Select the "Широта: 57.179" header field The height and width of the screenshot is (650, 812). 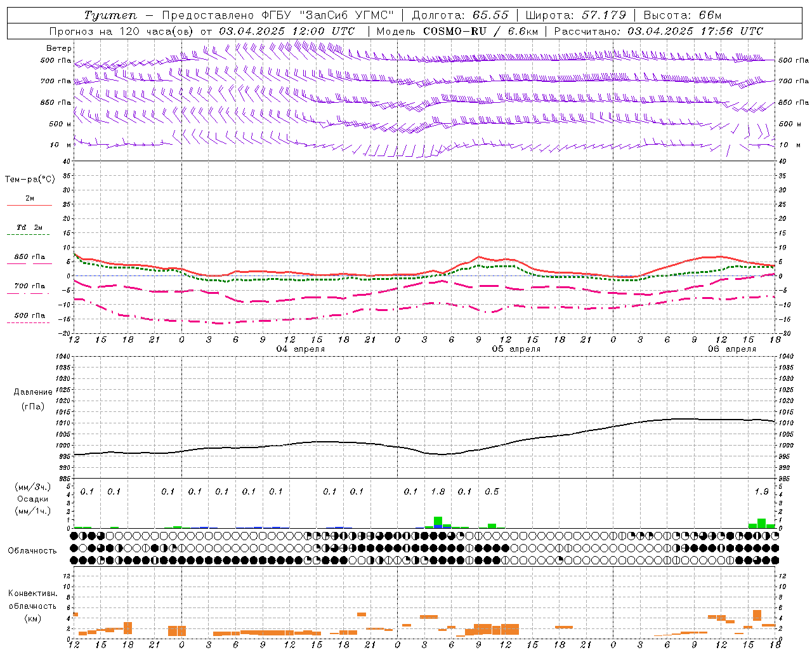[x=575, y=15]
